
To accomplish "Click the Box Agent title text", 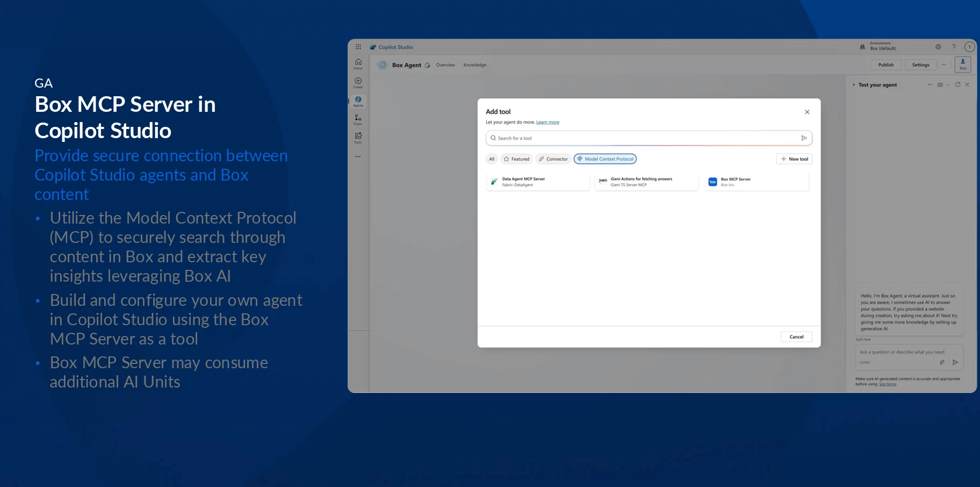I will 407,65.
